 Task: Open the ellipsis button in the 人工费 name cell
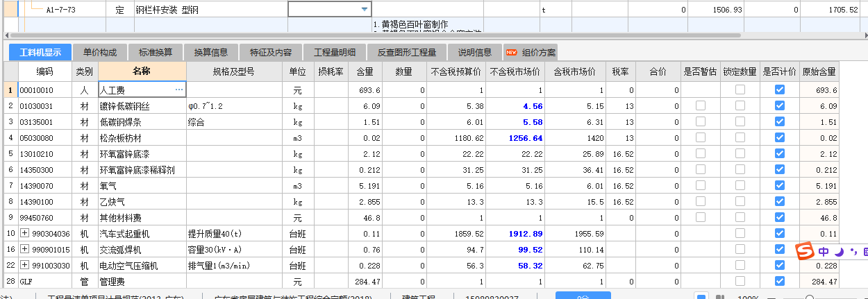click(178, 90)
